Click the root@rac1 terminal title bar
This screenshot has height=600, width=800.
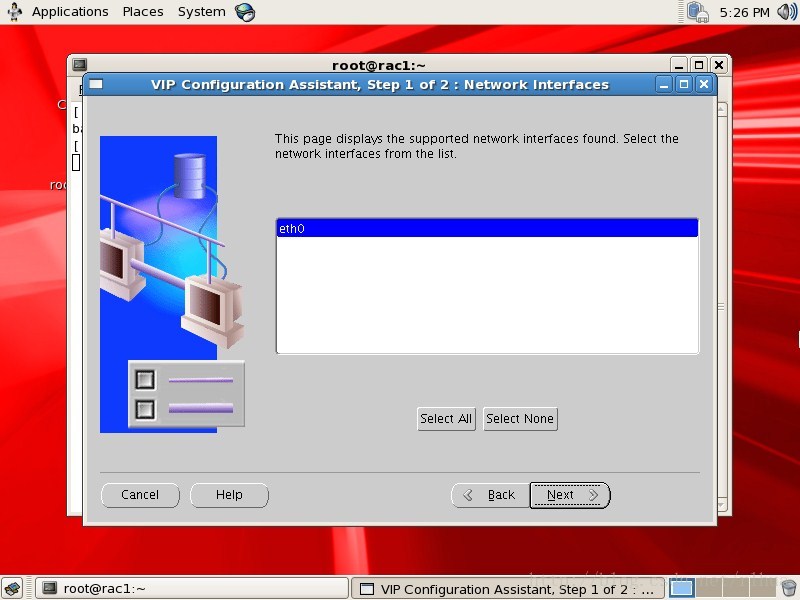[378, 65]
